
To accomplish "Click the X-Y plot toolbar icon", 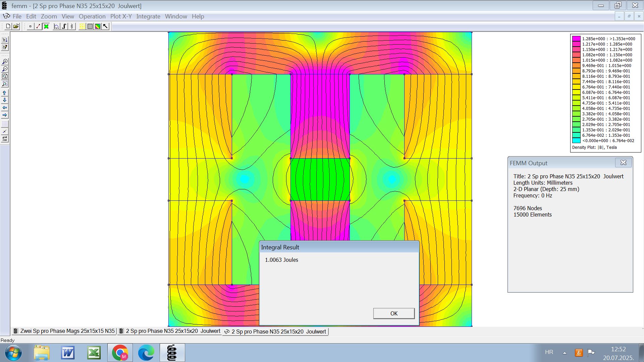I will pyautogui.click(x=56, y=26).
